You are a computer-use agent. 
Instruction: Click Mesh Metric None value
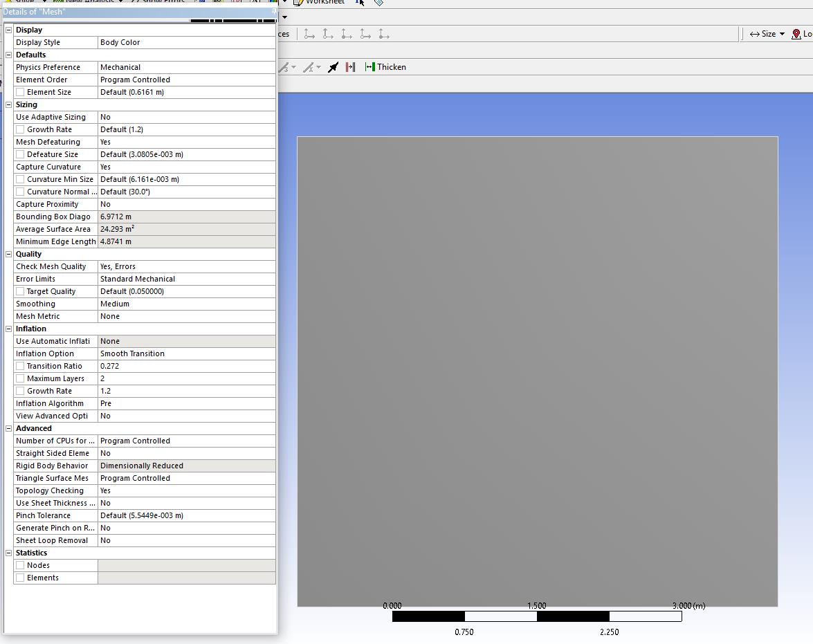click(x=187, y=316)
